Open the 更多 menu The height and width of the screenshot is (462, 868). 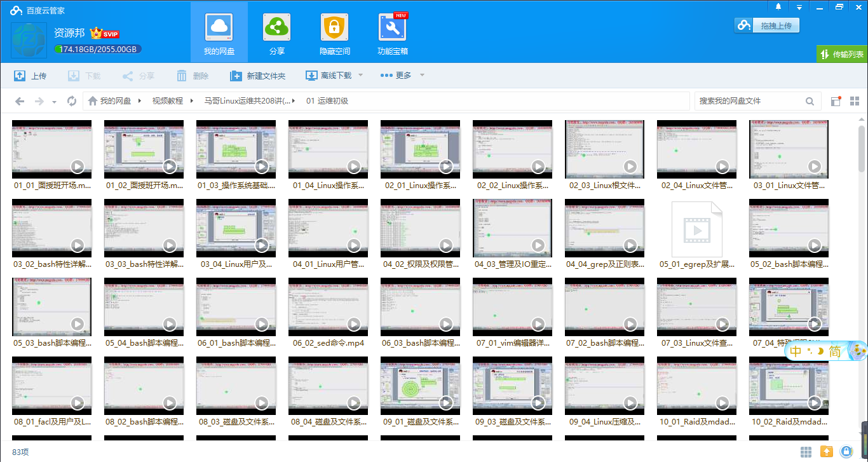(396, 76)
